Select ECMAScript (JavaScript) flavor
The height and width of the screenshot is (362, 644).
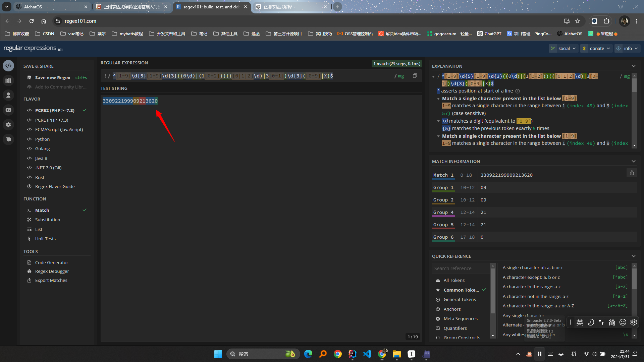[x=59, y=129]
